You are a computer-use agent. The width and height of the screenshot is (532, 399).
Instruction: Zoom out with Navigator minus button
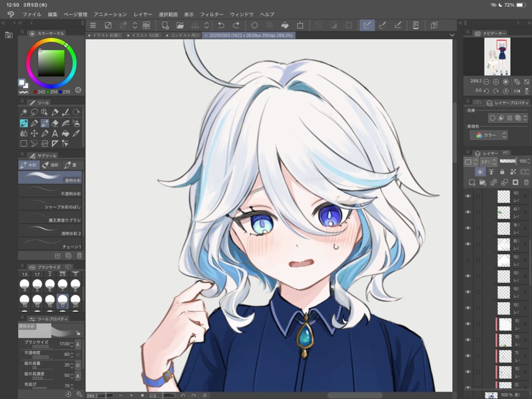click(x=486, y=82)
